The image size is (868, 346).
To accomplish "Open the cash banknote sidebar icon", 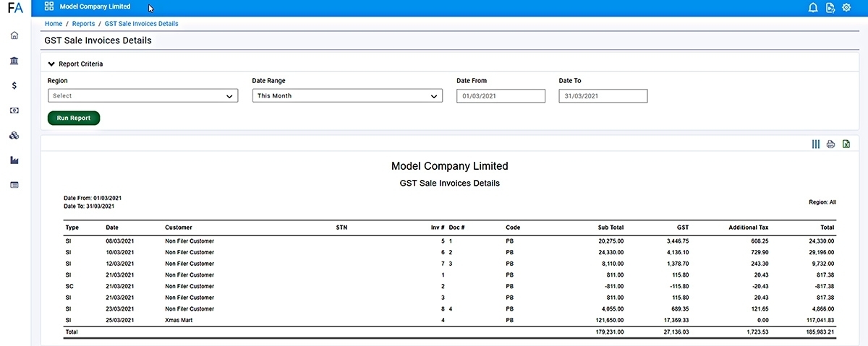I will click(x=14, y=111).
